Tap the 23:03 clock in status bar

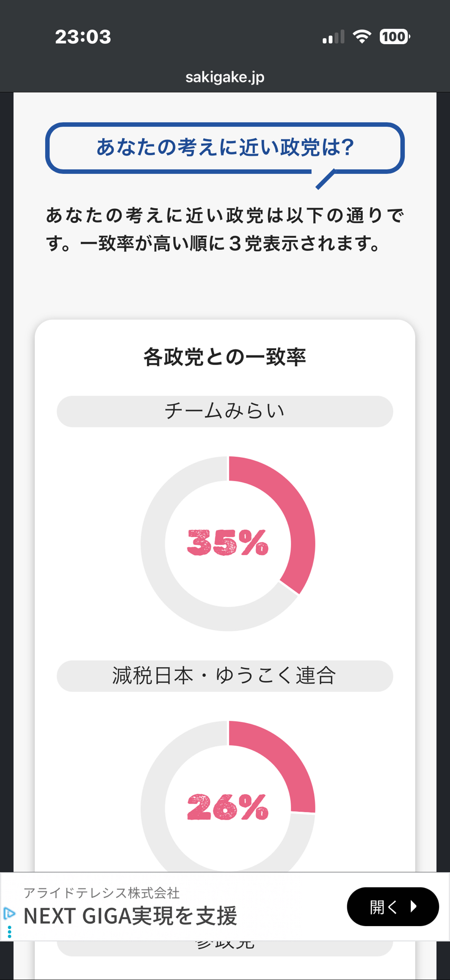(83, 37)
